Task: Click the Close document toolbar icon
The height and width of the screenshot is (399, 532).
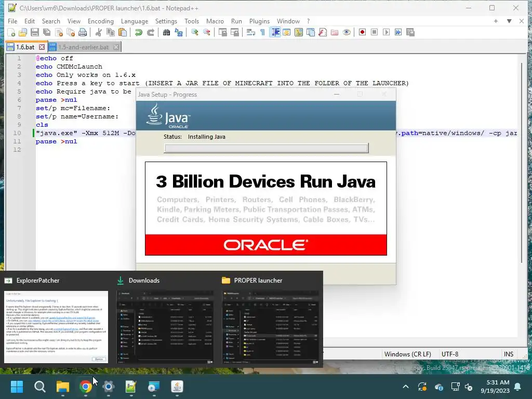Action: pos(59,33)
